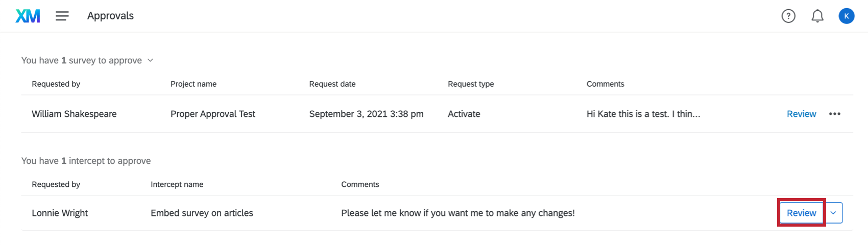The height and width of the screenshot is (245, 868).
Task: Click the William Shakespeare requester name
Action: (74, 114)
